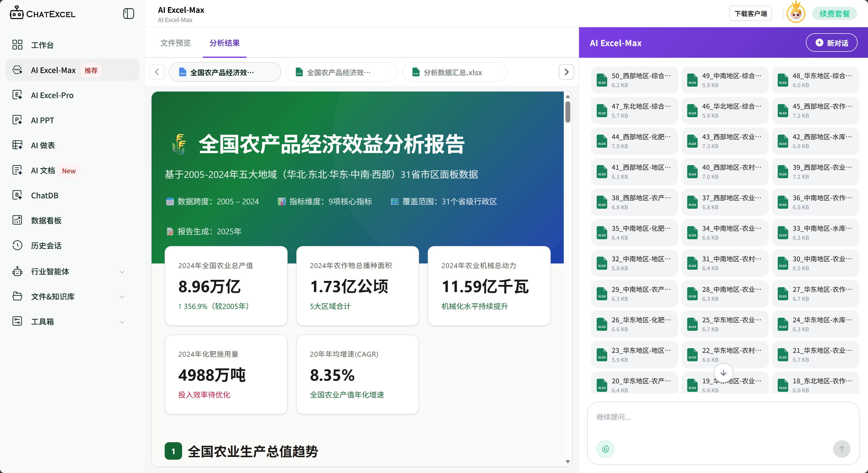The width and height of the screenshot is (868, 473).
Task: Click the 20年年均增速(CAGR) card
Action: pos(357,374)
